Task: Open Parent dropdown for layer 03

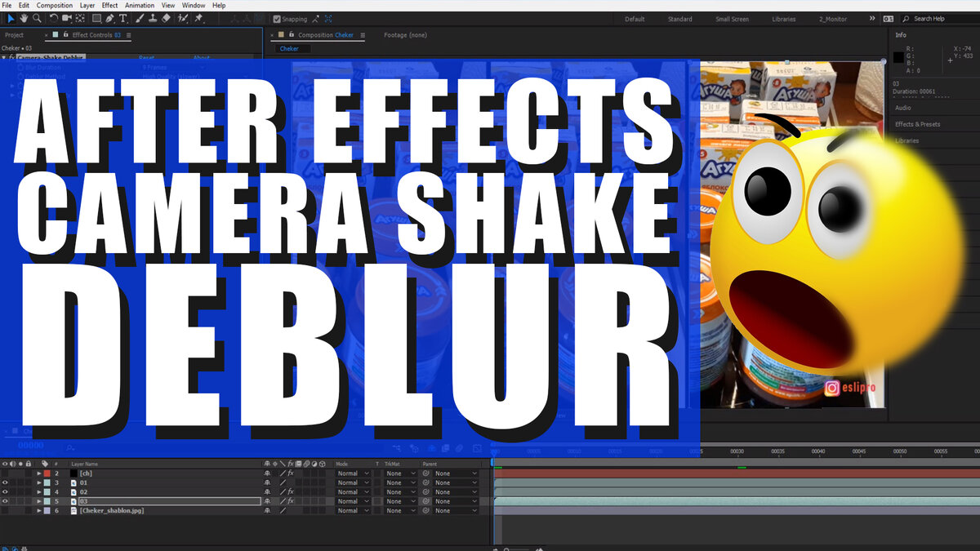Action: coord(456,501)
